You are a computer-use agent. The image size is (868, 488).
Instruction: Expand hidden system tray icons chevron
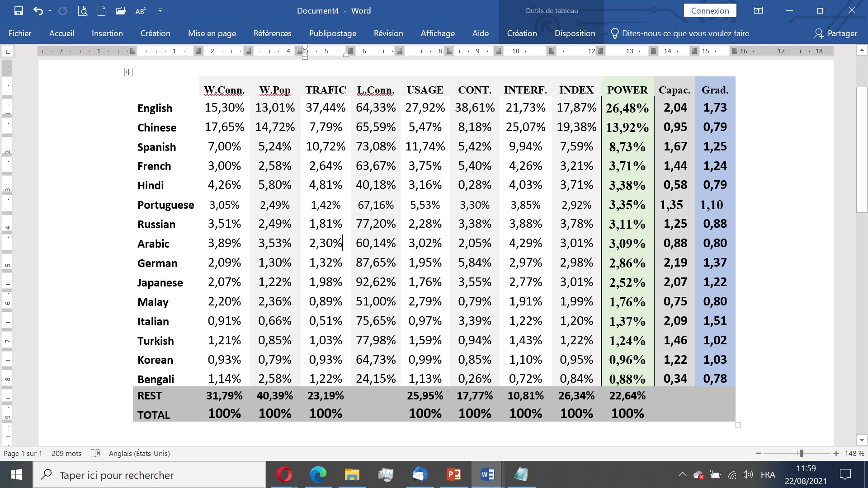click(682, 474)
